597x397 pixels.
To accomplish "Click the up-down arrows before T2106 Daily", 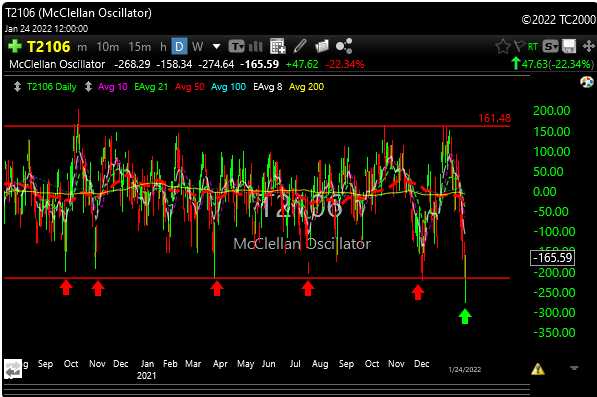I will pyautogui.click(x=17, y=87).
